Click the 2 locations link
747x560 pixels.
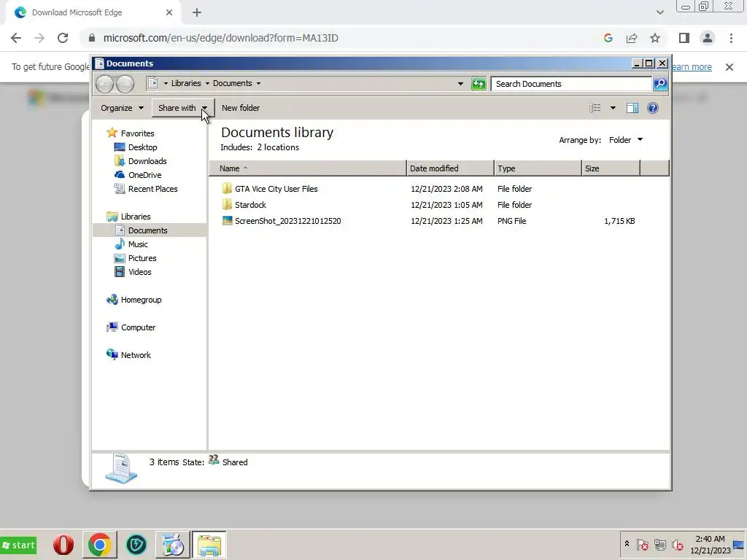(278, 147)
